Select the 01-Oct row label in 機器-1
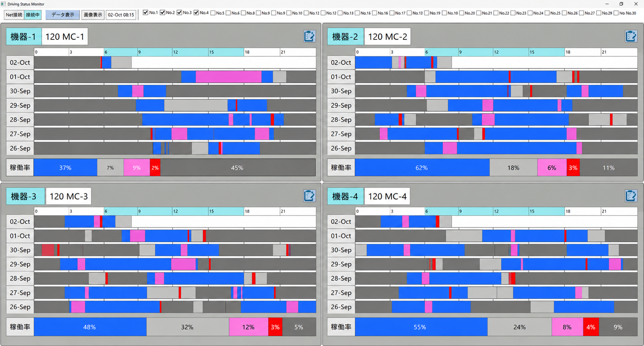Screen dimensions: 644x346 click(x=20, y=77)
